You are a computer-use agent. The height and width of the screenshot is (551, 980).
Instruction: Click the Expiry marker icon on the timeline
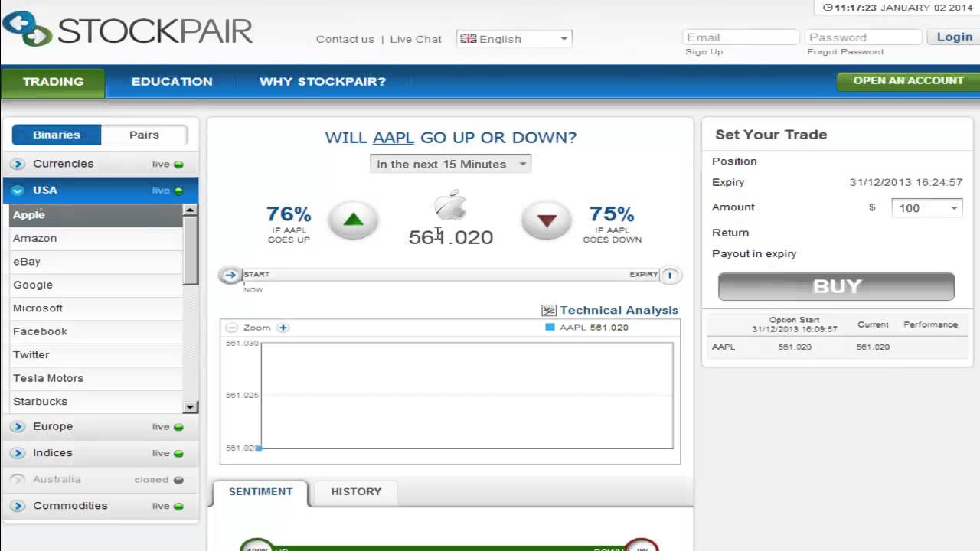[670, 275]
